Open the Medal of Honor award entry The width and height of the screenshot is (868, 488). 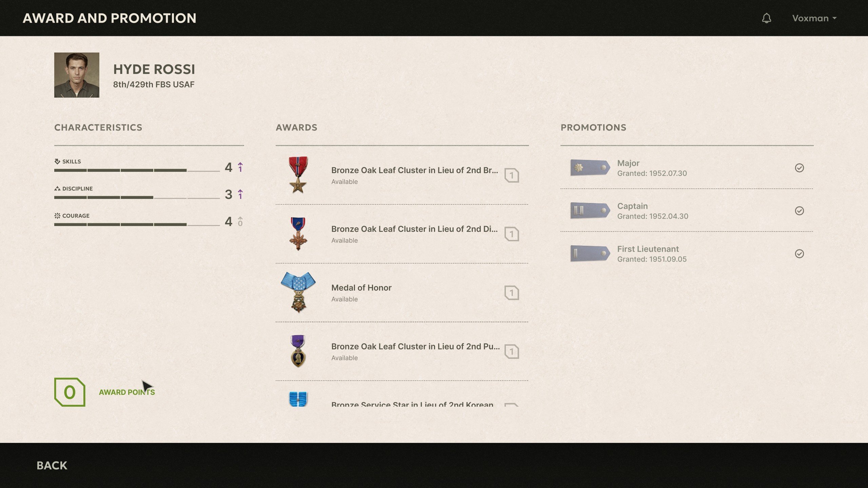pyautogui.click(x=402, y=293)
